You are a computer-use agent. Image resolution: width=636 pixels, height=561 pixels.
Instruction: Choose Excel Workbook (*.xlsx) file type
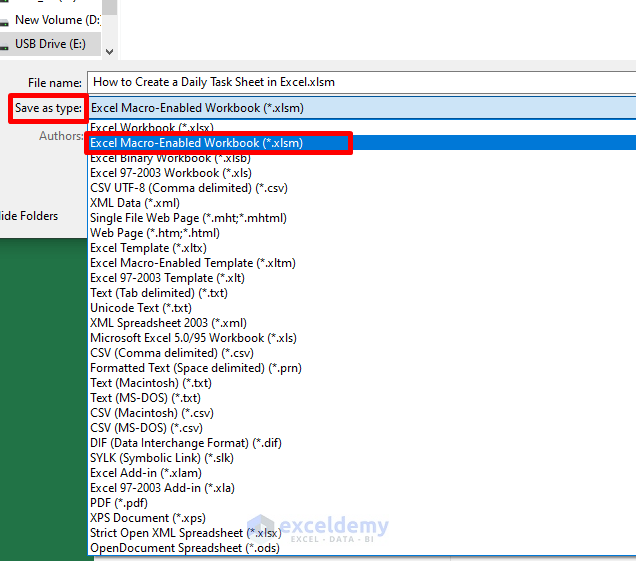[x=362, y=128]
